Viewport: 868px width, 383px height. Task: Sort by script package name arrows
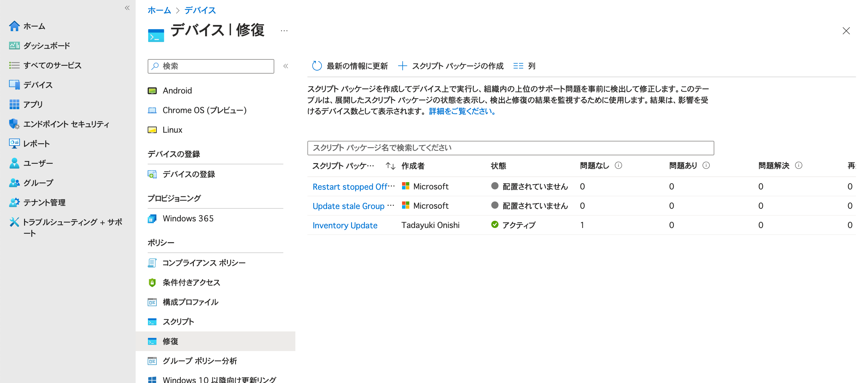coord(390,166)
